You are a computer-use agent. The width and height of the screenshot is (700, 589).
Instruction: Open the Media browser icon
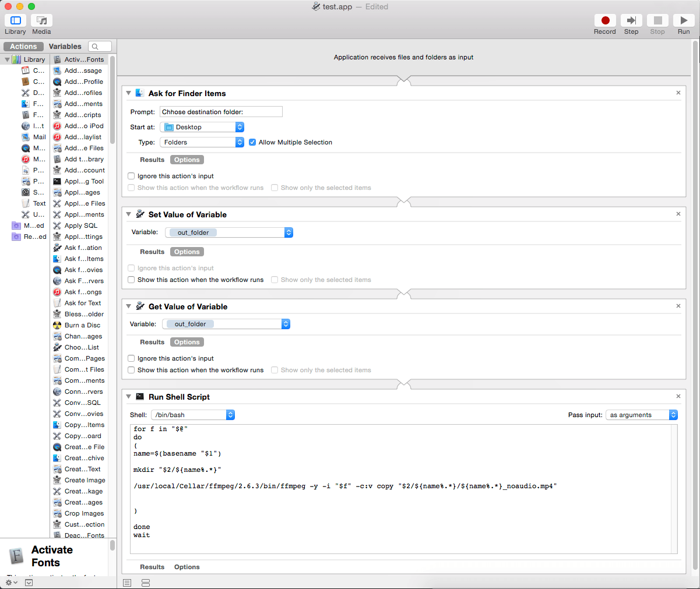41,20
